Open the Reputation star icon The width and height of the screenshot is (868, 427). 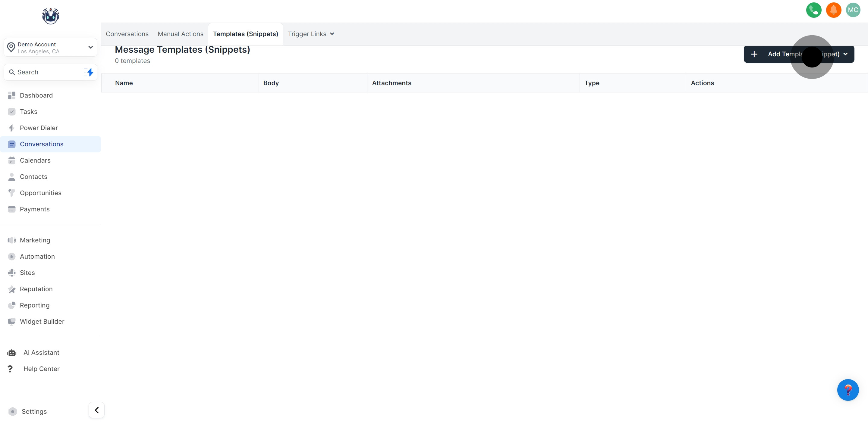pyautogui.click(x=12, y=289)
